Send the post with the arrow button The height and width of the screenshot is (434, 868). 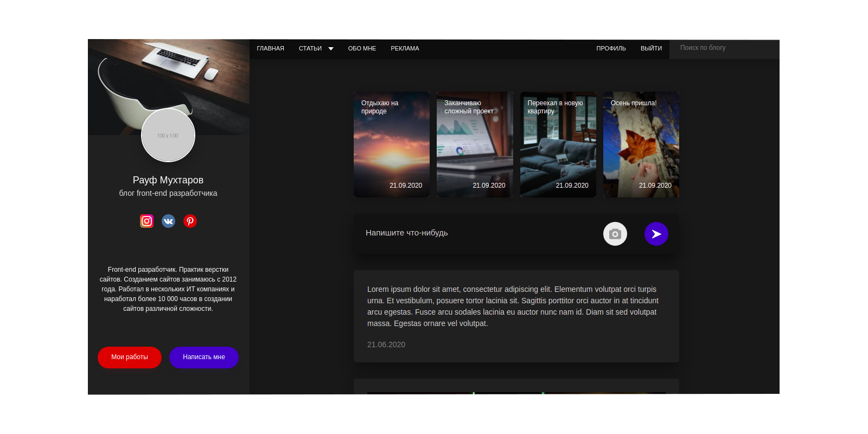pyautogui.click(x=656, y=234)
